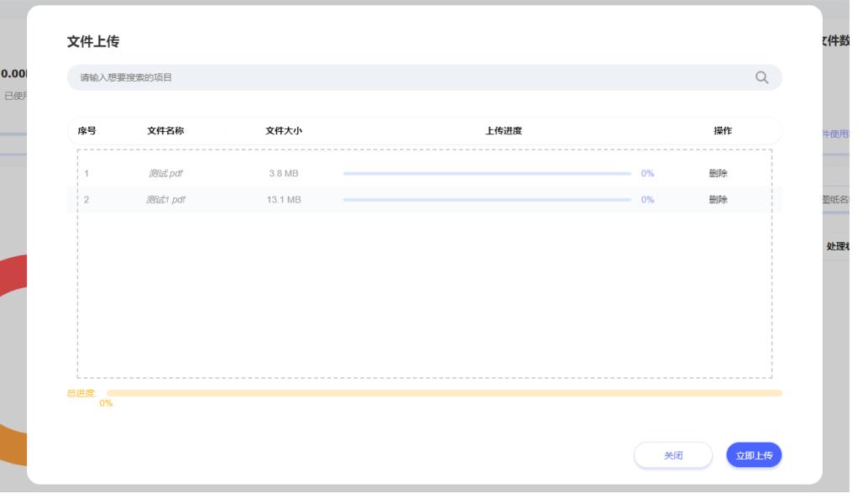The height and width of the screenshot is (504, 868).
Task: Delete the 测试1.pdf file row
Action: click(718, 200)
